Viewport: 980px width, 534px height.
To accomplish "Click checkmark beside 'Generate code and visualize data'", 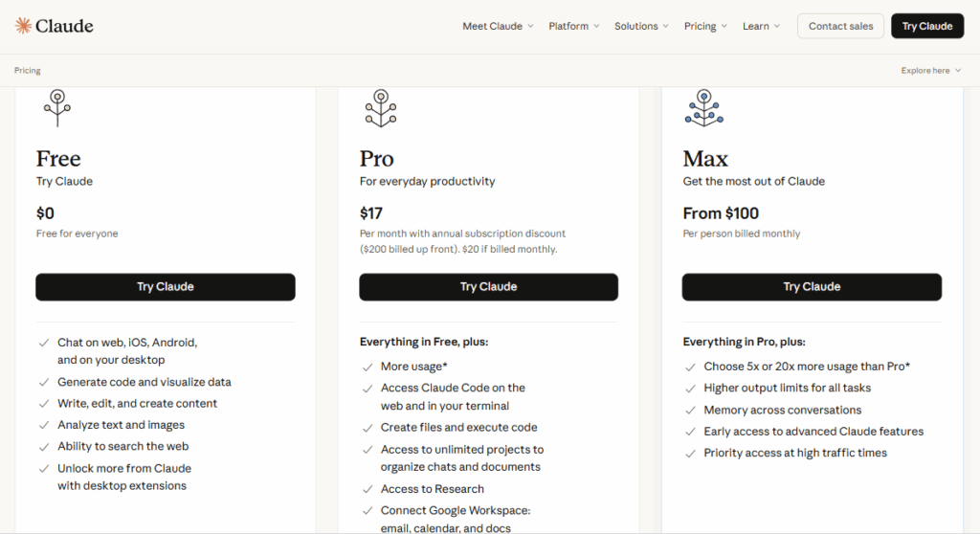I will (44, 382).
